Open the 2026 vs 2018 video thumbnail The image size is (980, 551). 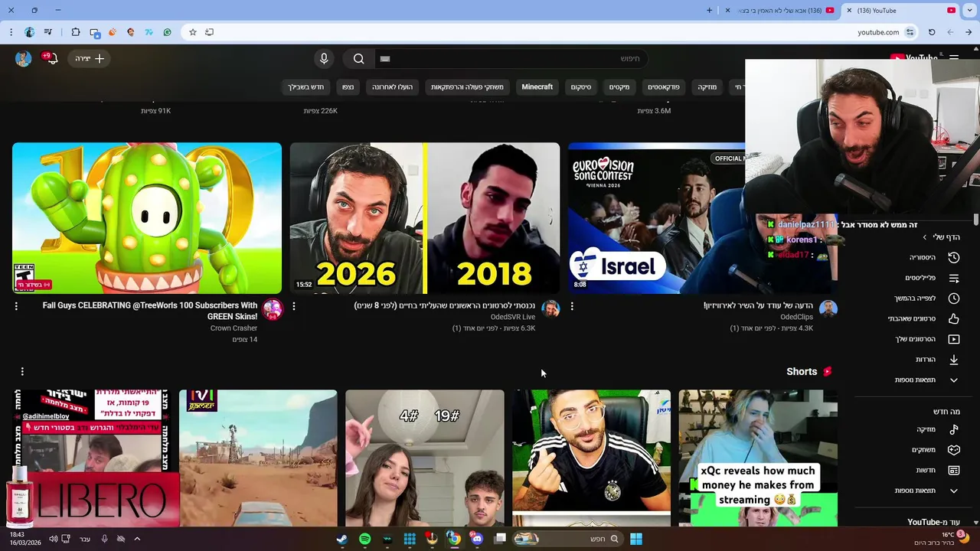pos(425,218)
